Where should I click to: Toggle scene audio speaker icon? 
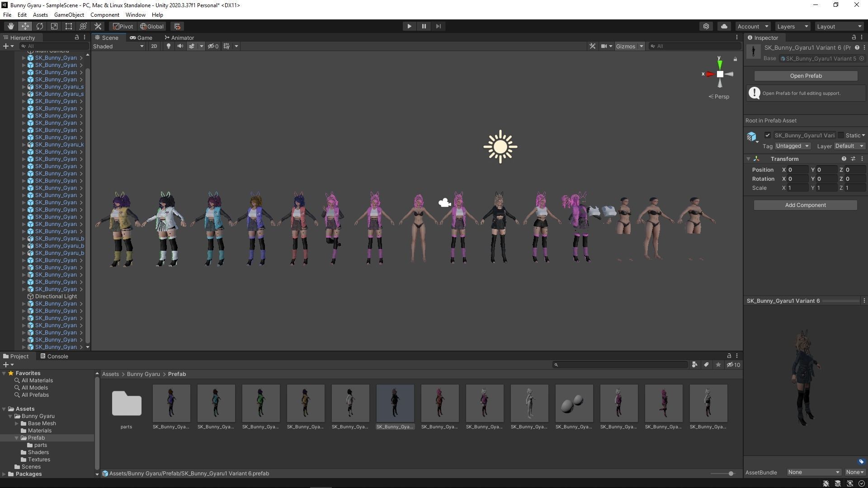(180, 46)
